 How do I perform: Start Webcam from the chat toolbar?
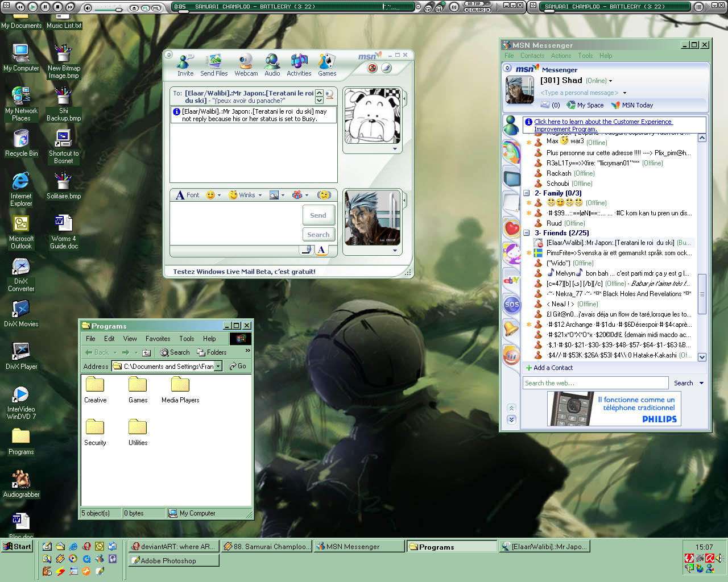tap(246, 65)
